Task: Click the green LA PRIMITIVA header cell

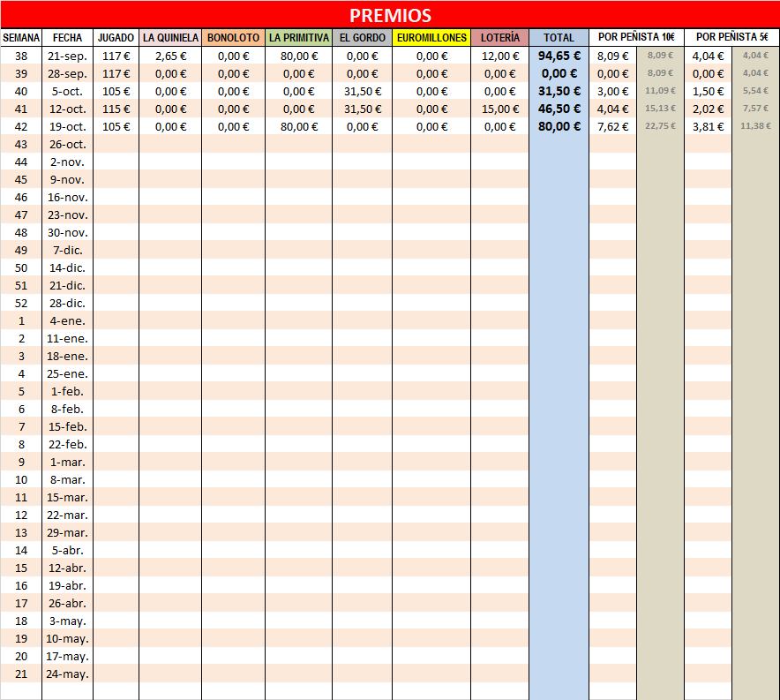Action: tap(299, 38)
